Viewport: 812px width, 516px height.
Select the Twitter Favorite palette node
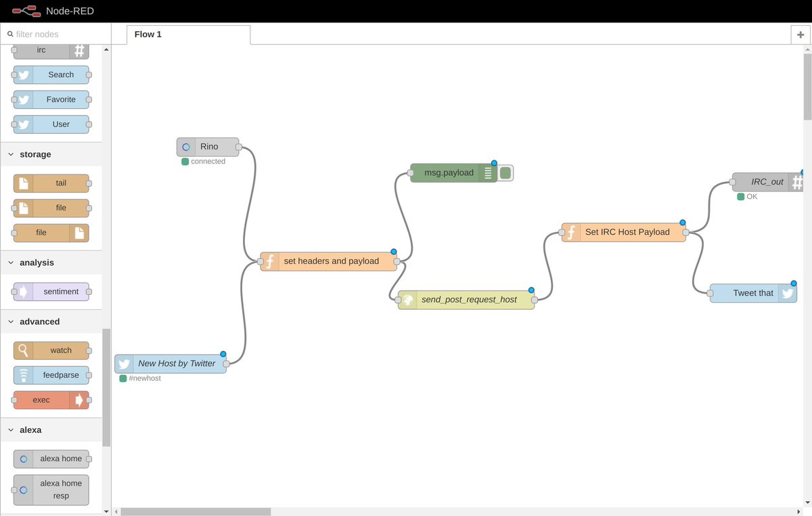pyautogui.click(x=51, y=99)
